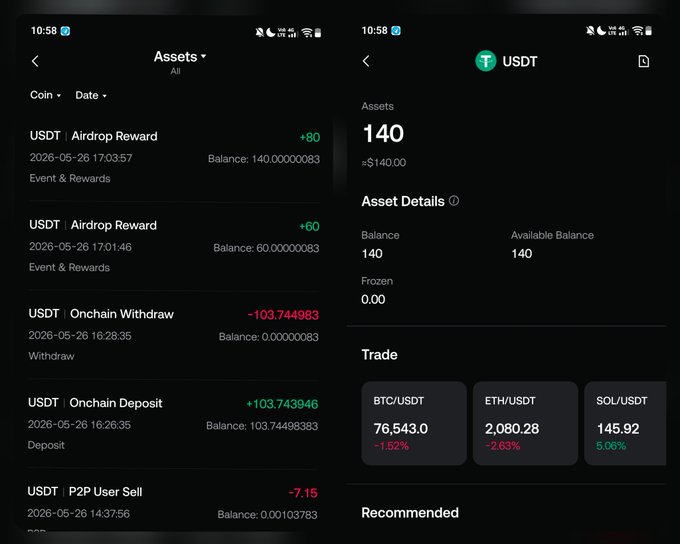This screenshot has width=680, height=544.
Task: Tap SOL/USDT change 5.06%
Action: point(611,446)
